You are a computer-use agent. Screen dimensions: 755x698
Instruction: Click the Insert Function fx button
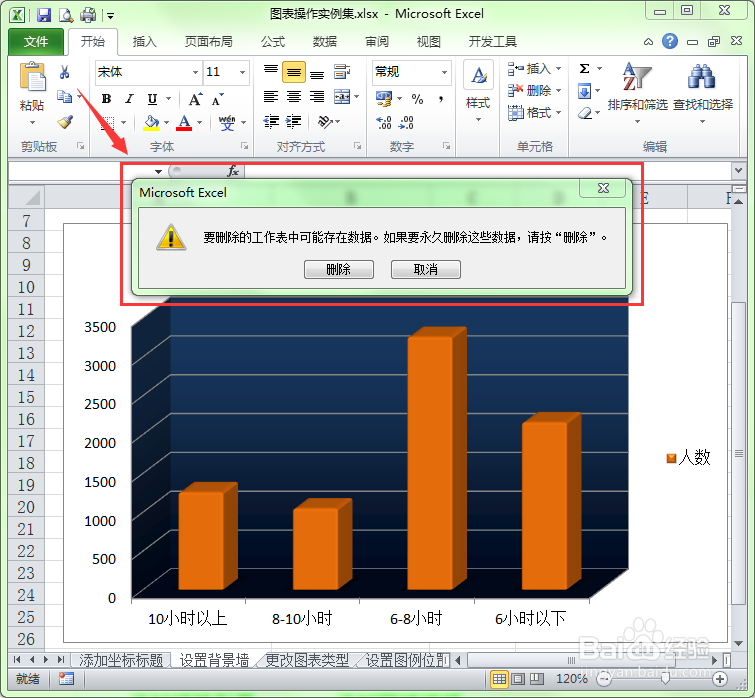click(x=233, y=171)
